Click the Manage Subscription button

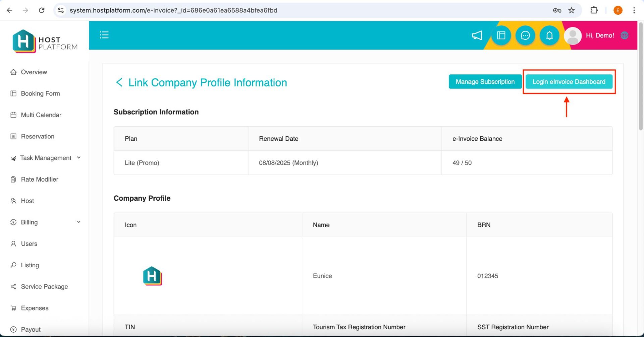pyautogui.click(x=485, y=82)
